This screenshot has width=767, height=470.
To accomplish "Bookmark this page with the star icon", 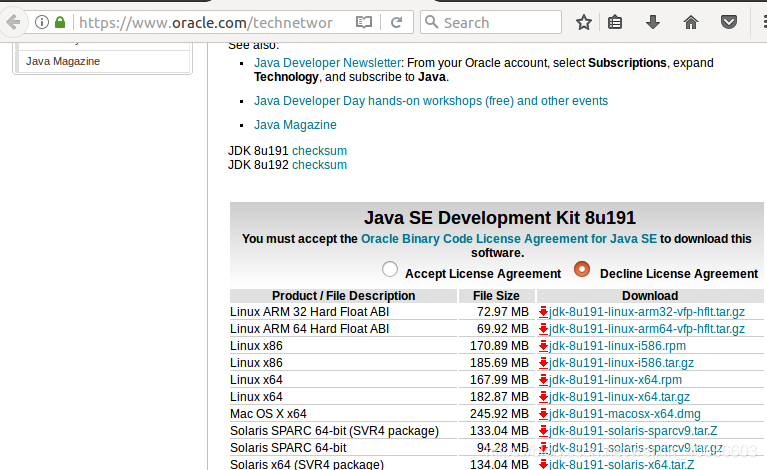I will click(584, 22).
